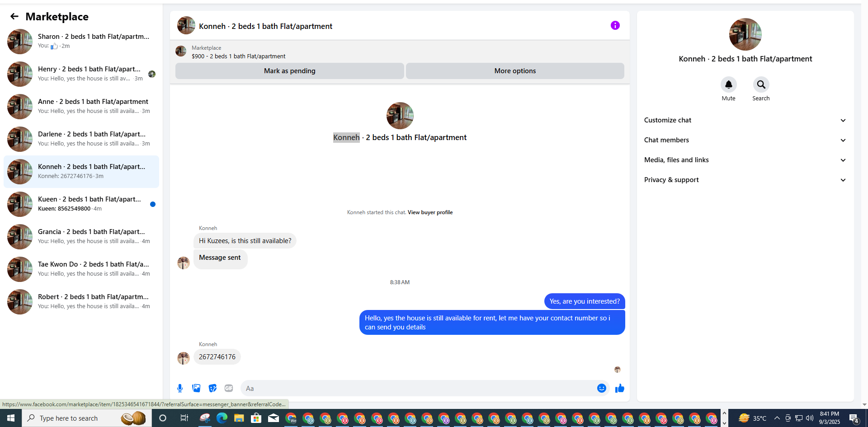Open the $900 - 2 beds 1 bath listing link
The image size is (868, 427).
(238, 56)
